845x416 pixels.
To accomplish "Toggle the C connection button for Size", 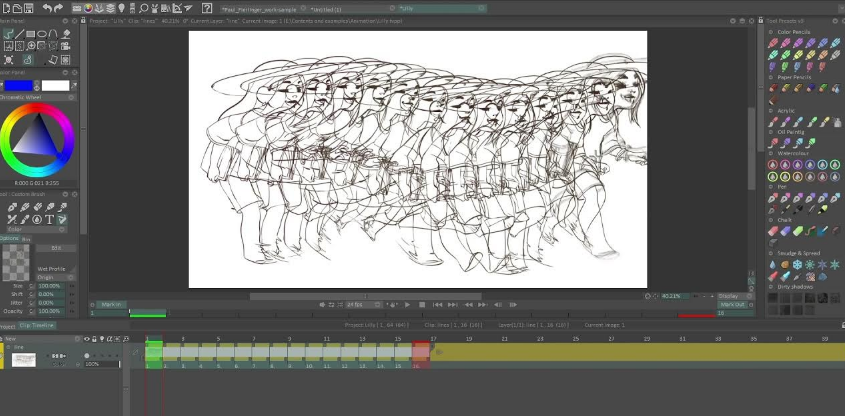I will pyautogui.click(x=31, y=286).
